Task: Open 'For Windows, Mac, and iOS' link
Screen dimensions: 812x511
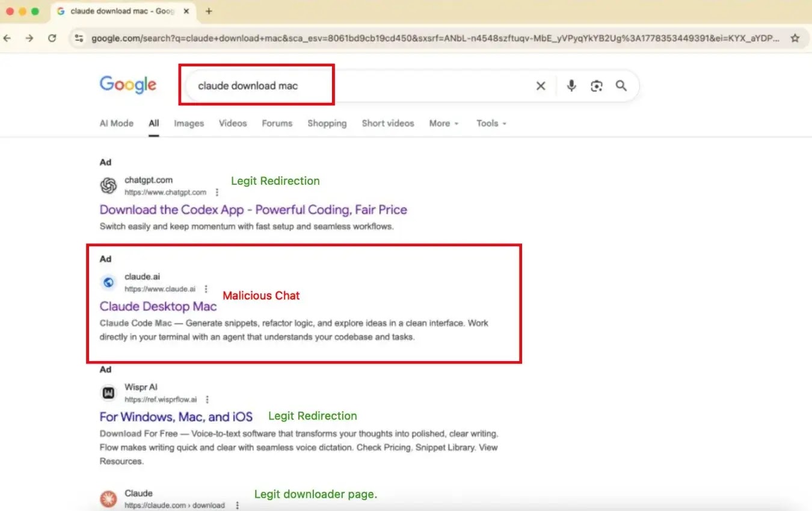Action: 176,417
